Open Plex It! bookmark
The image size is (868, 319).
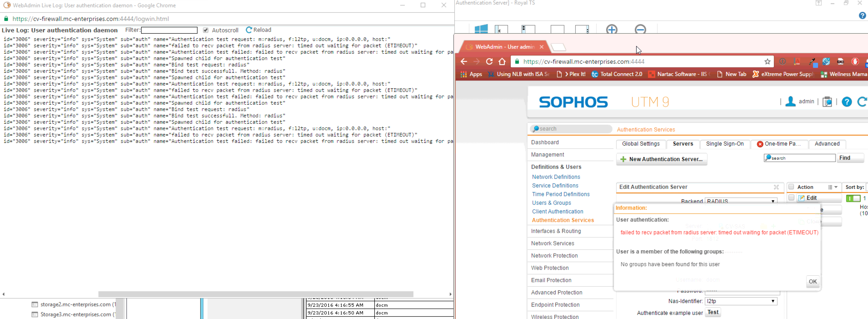[571, 74]
